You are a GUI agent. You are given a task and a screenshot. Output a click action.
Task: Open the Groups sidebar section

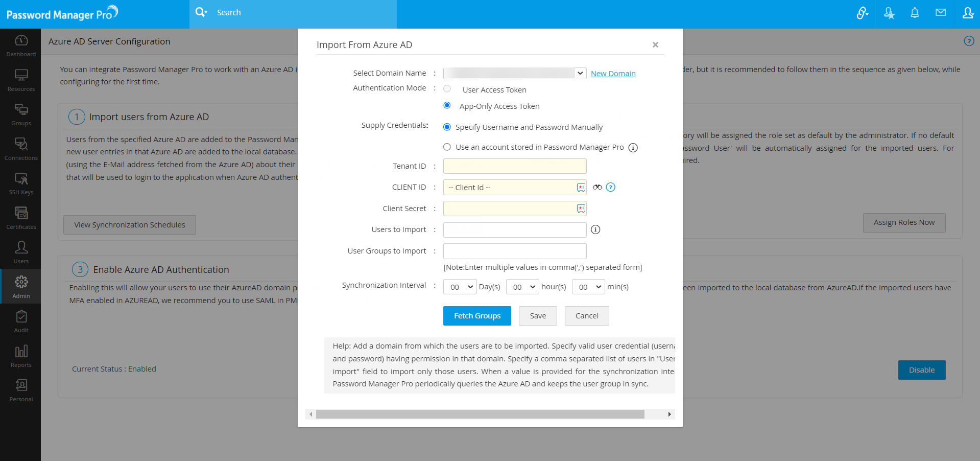coord(21,114)
